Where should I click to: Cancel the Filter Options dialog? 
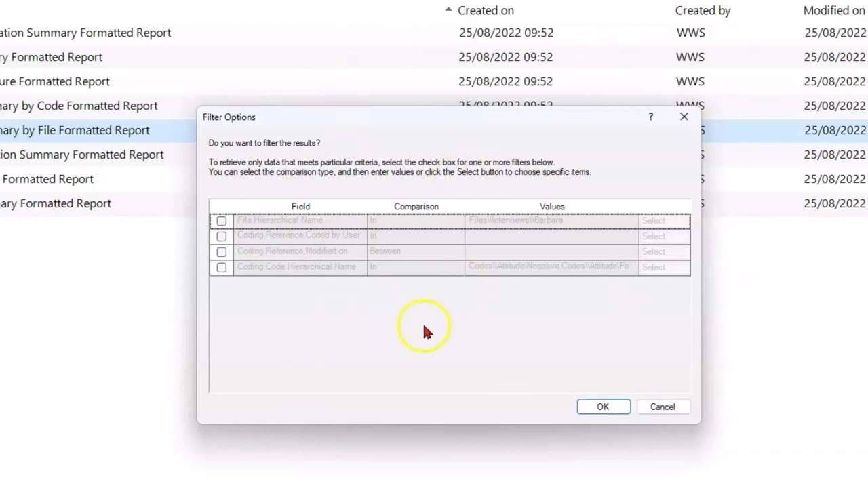[663, 407]
